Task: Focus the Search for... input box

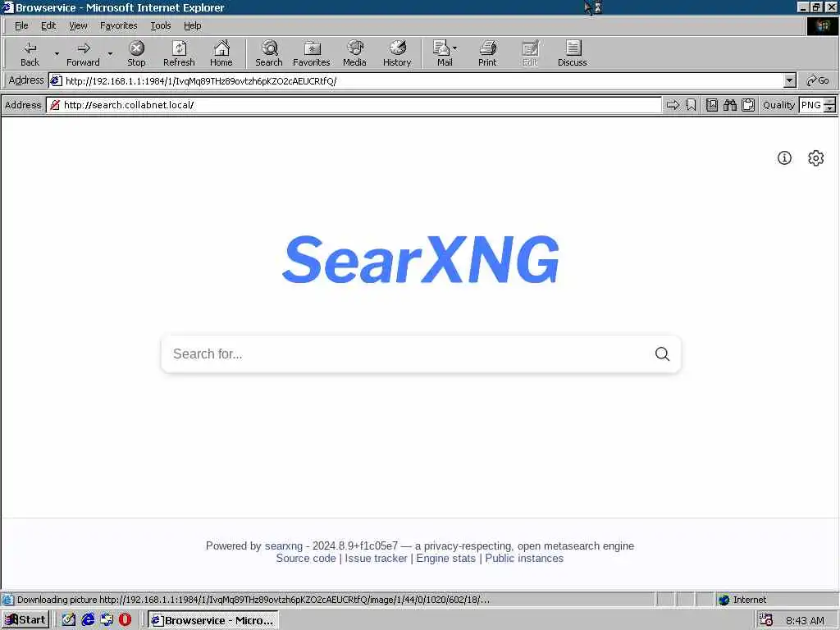Action: [407, 354]
